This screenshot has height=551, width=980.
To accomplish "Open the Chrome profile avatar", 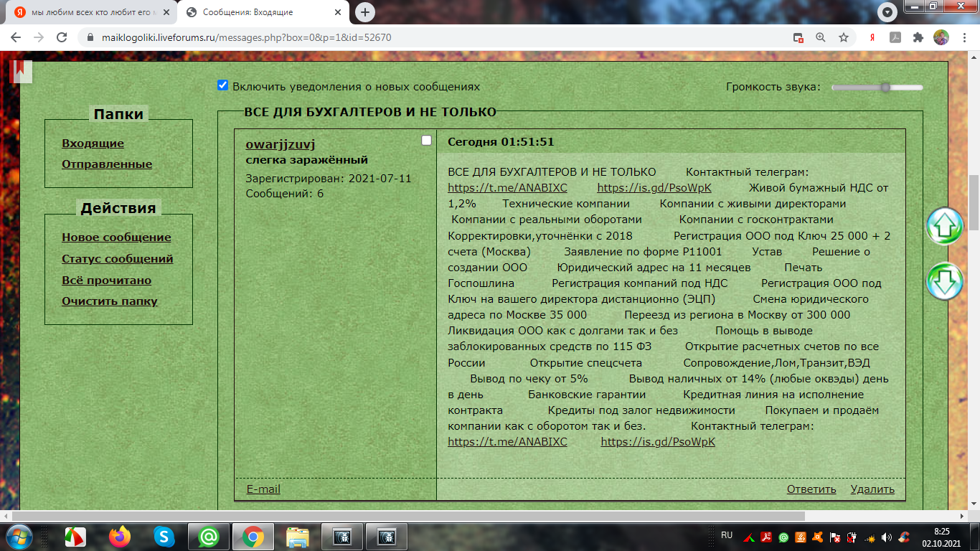I will (x=941, y=37).
